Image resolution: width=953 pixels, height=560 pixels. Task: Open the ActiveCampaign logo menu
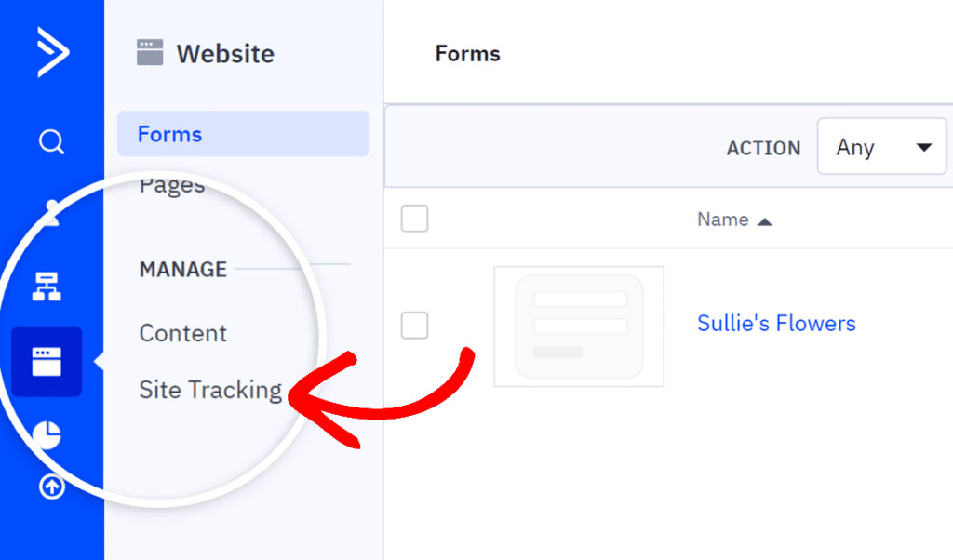tap(51, 53)
